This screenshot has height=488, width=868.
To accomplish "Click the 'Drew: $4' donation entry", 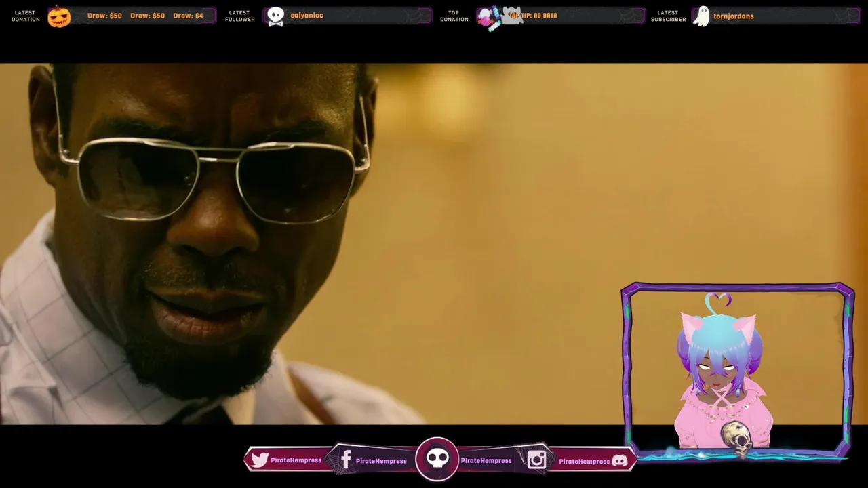I will click(x=188, y=16).
